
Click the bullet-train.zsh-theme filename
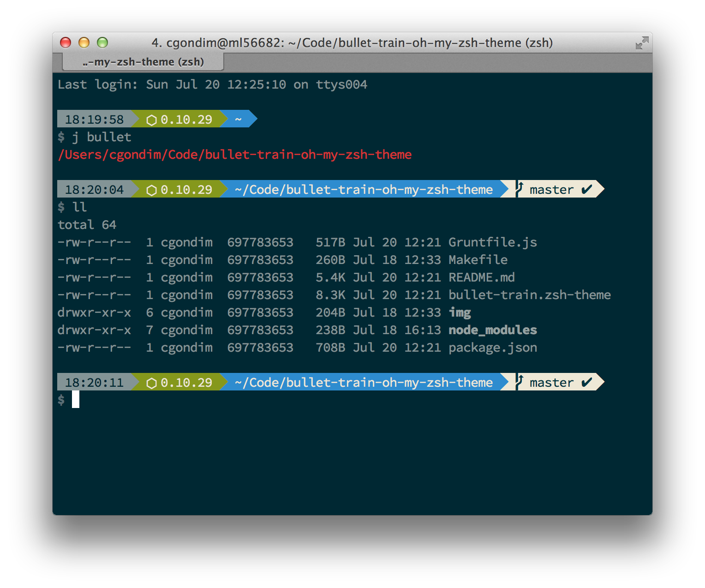(x=529, y=295)
